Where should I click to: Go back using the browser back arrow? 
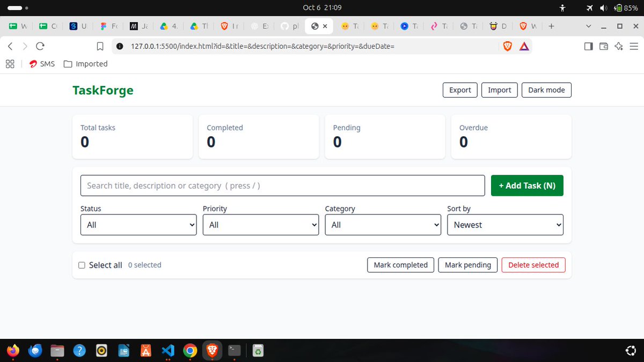click(11, 46)
